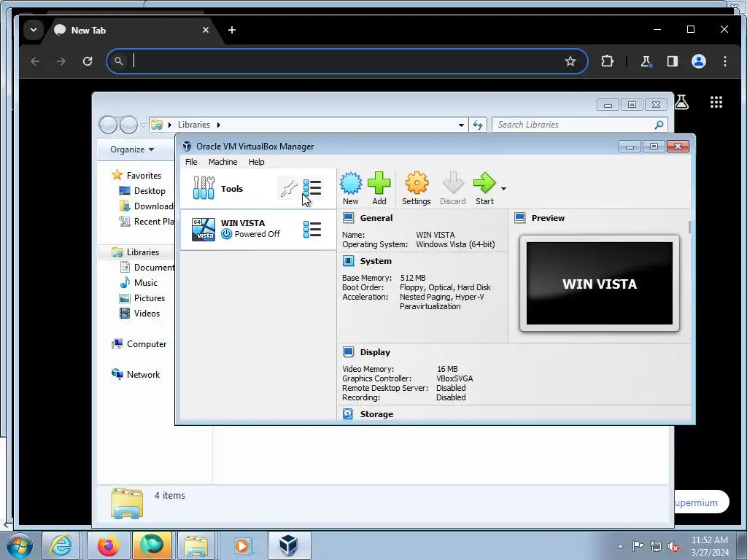Select Desktop under Favorites

(x=150, y=191)
